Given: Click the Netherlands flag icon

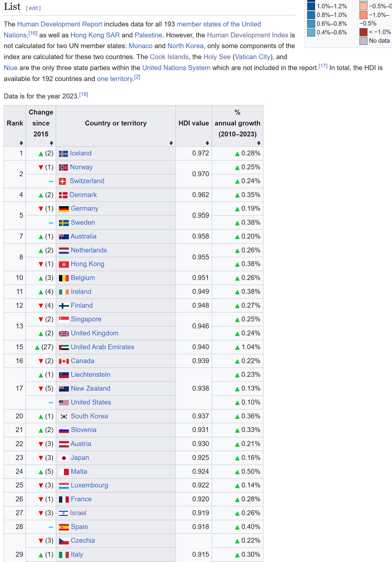Looking at the screenshot, I should click(x=64, y=250).
